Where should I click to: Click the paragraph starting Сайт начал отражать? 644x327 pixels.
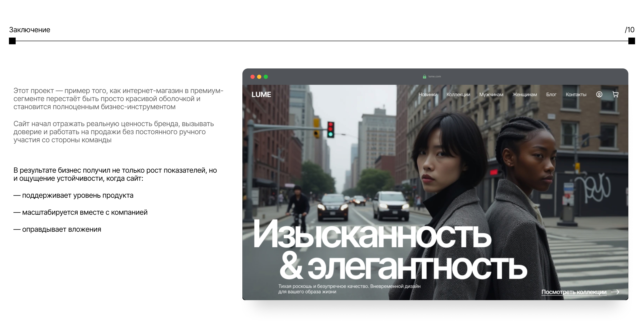tap(114, 132)
